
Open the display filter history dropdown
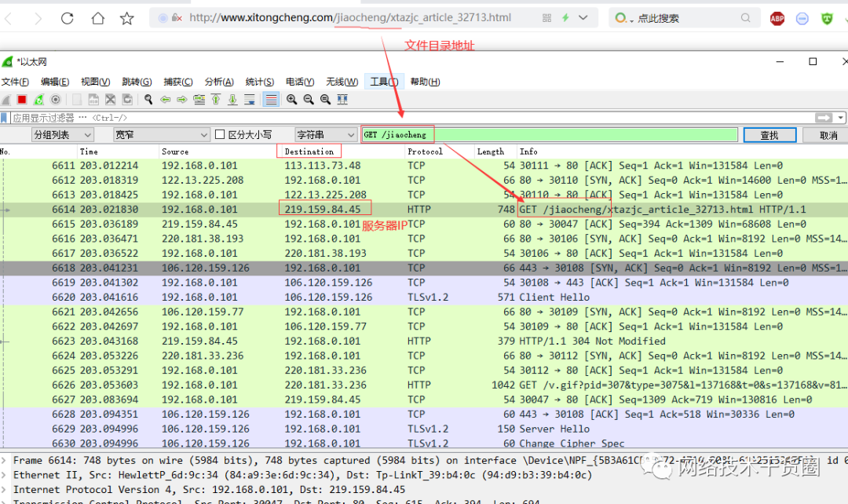point(840,117)
